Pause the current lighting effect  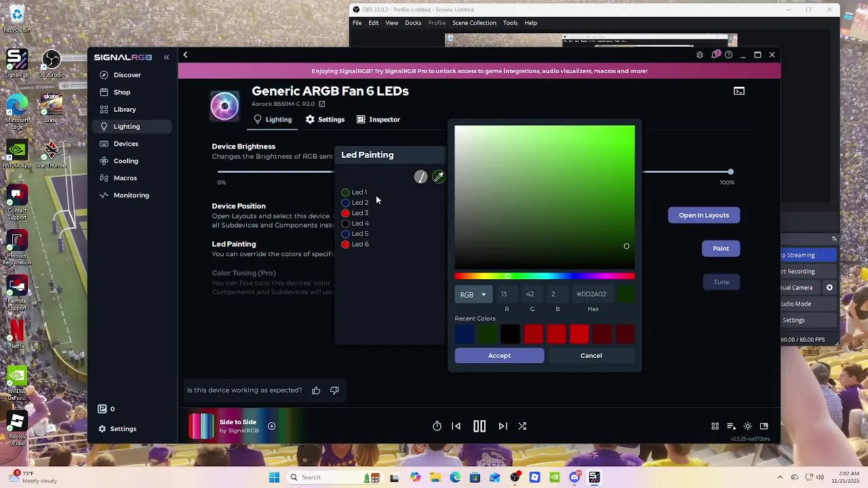(479, 426)
